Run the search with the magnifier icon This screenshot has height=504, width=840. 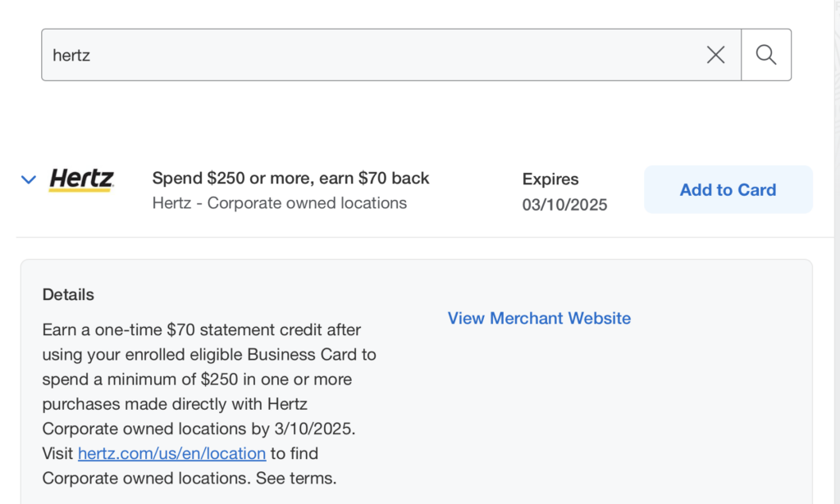[766, 55]
